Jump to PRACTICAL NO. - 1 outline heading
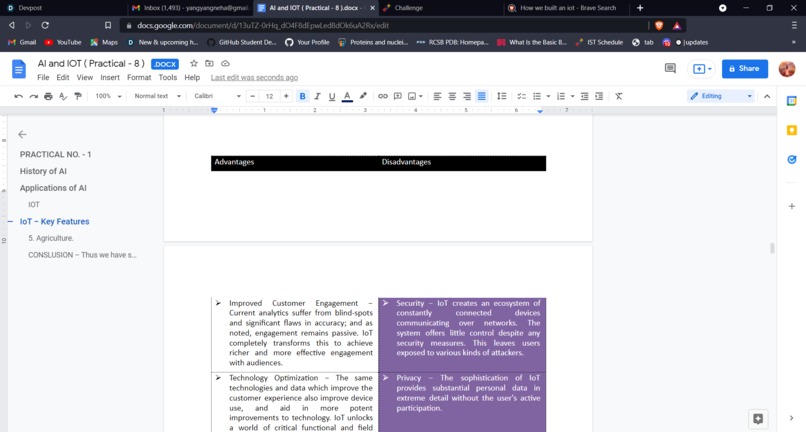This screenshot has height=432, width=806. pos(56,154)
